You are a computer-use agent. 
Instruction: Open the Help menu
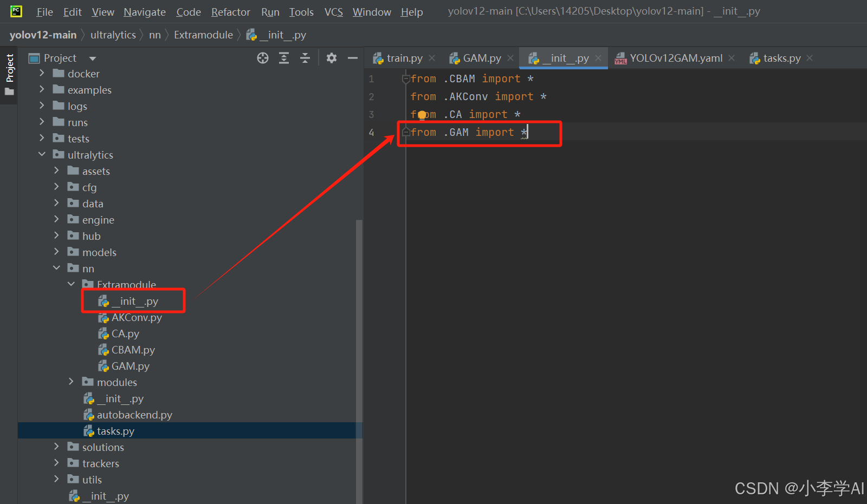pyautogui.click(x=412, y=12)
